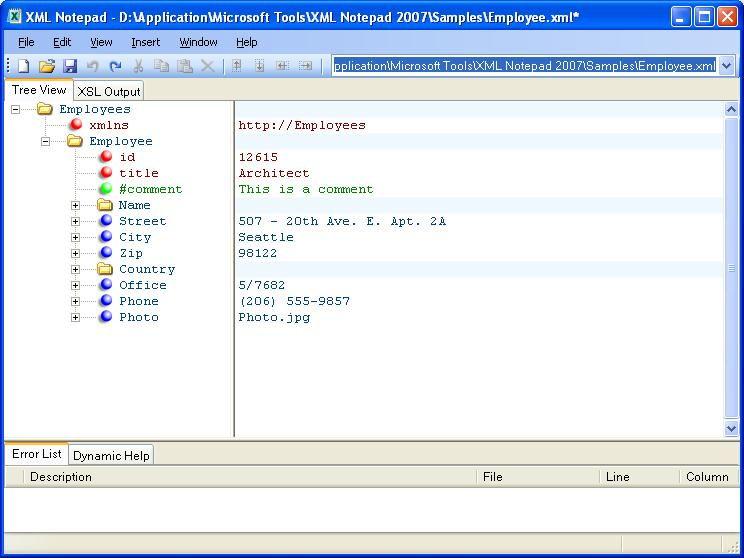Select the Office tree label
The image size is (744, 558).
143,285
